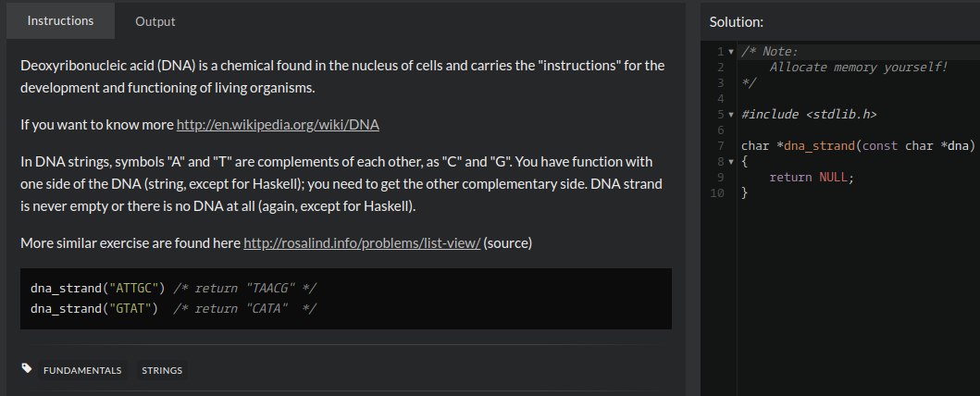The height and width of the screenshot is (396, 980).
Task: Click line number 4 in the gutter
Action: pos(720,99)
